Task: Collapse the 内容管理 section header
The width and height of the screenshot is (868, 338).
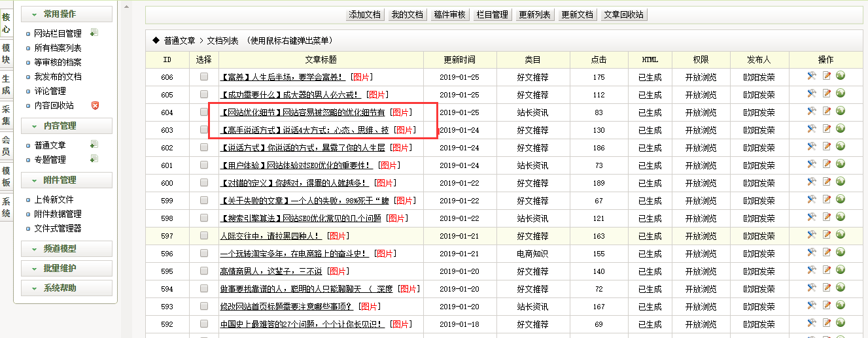Action: [67, 126]
